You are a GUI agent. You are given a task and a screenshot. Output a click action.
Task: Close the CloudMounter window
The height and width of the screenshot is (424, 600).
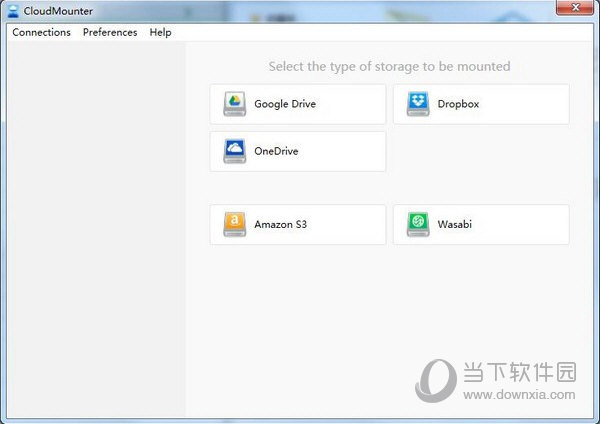click(575, 8)
